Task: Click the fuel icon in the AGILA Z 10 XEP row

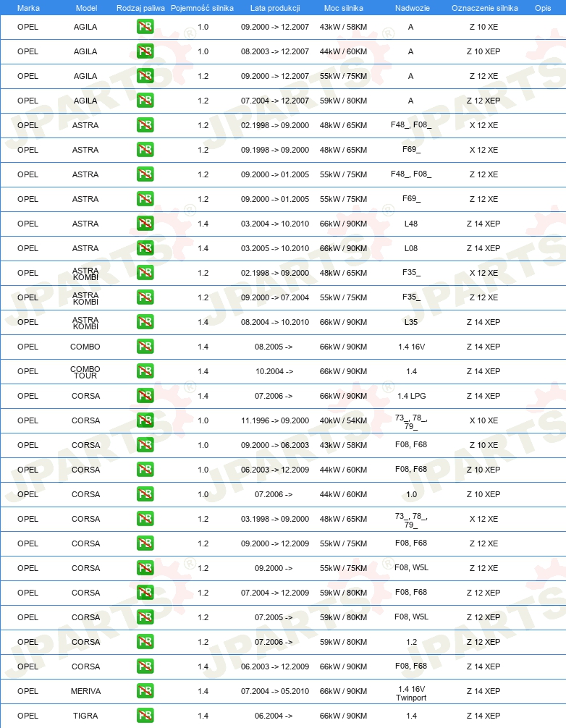Action: [145, 51]
